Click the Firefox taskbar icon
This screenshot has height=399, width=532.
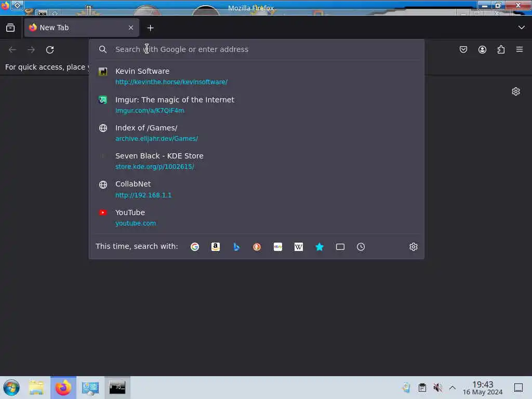click(x=63, y=388)
